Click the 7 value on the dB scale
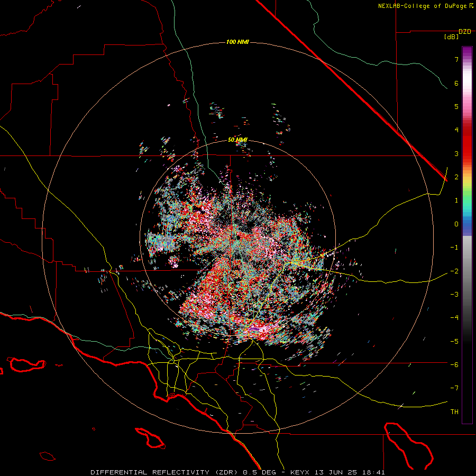This screenshot has height=476, width=476. [x=456, y=59]
